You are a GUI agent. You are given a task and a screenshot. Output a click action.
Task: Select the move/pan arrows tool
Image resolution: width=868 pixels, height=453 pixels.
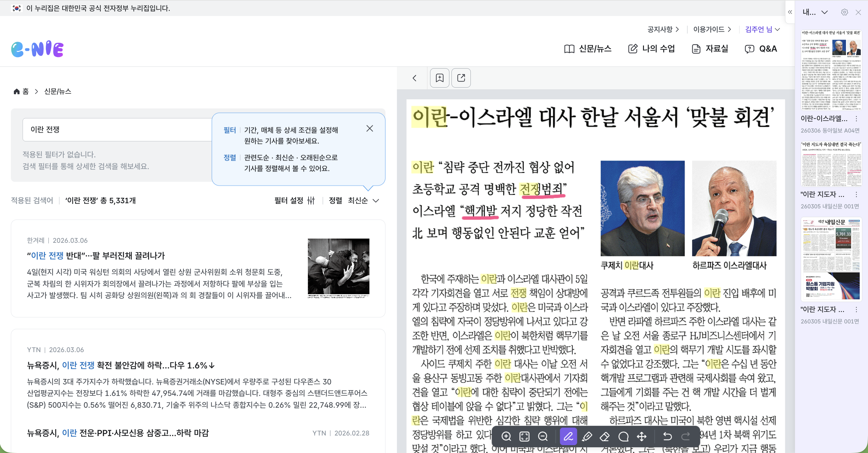(641, 436)
